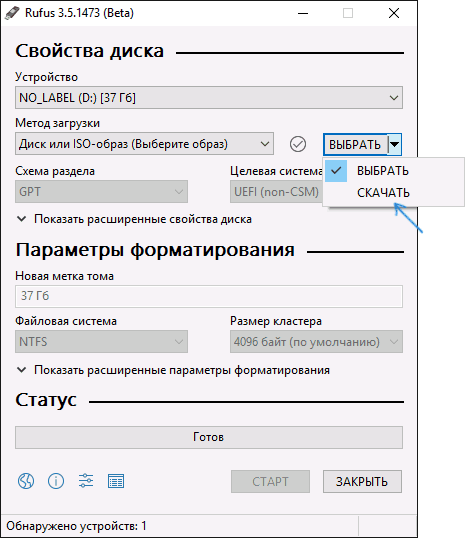Image resolution: width=465 pixels, height=538 pixels.
Task: Click the Обнаружено устройств: 1 status text
Action: (x=76, y=526)
